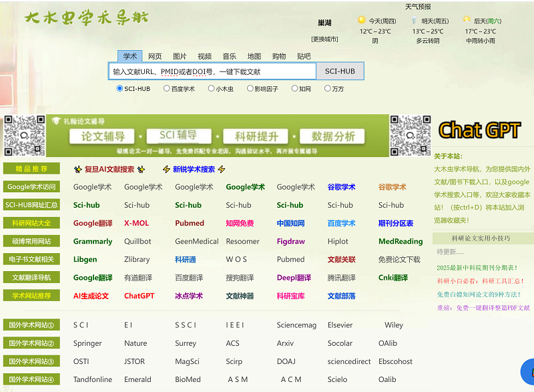Click the day-after-tomorrow weather icon
Screen dimensions: 534x392
[467, 20]
